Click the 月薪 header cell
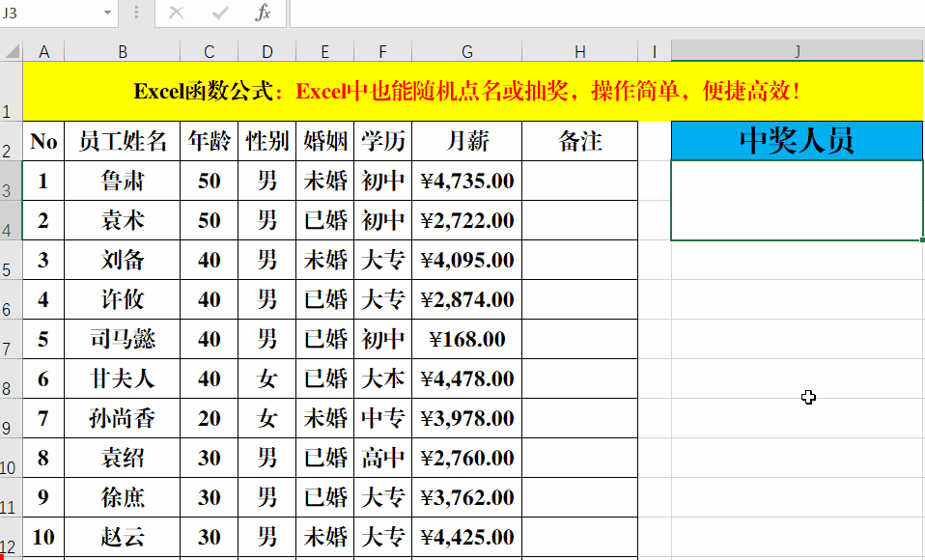 pos(466,141)
